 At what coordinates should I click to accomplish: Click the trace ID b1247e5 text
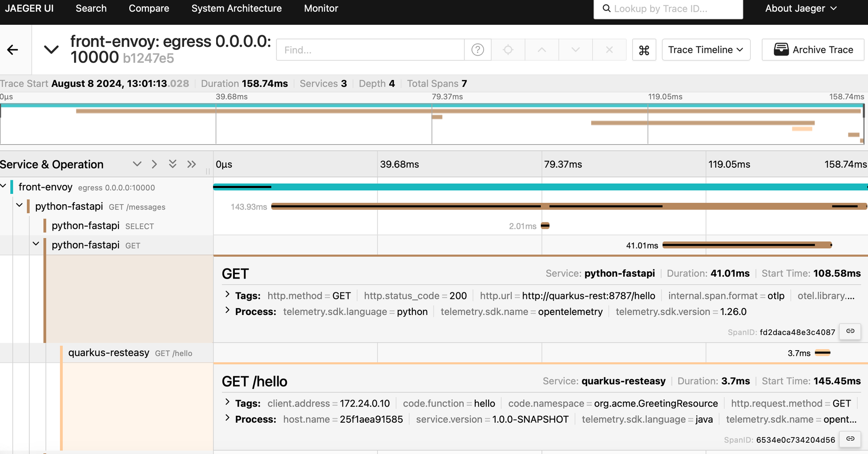point(148,58)
